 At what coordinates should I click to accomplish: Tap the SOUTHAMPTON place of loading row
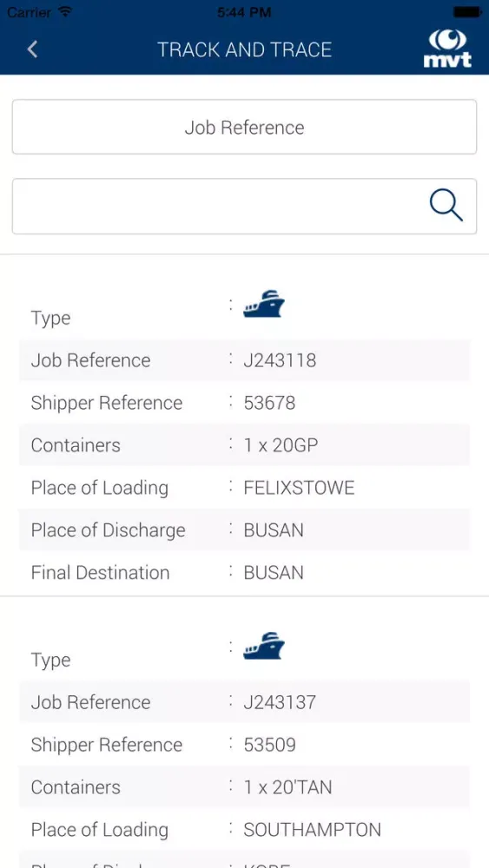click(x=244, y=829)
